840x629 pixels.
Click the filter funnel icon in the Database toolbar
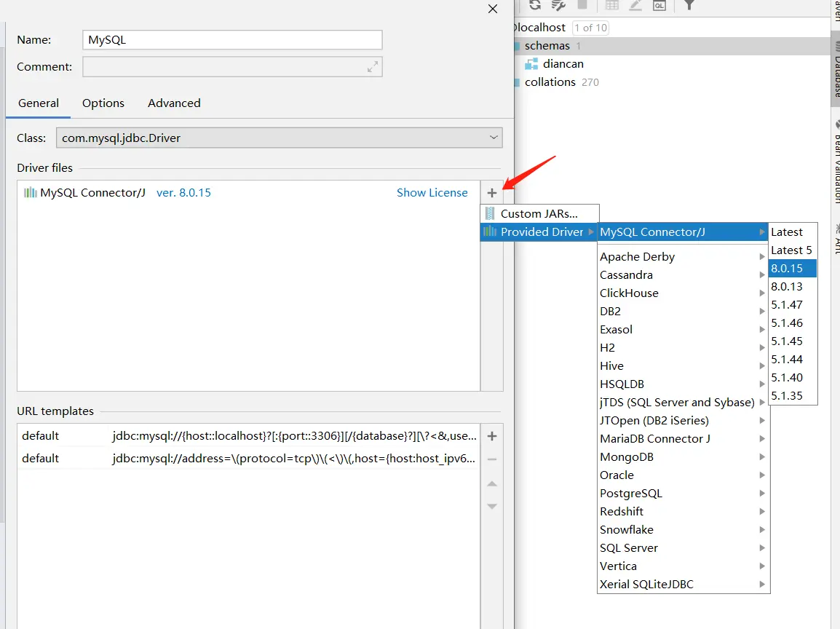[x=689, y=5]
